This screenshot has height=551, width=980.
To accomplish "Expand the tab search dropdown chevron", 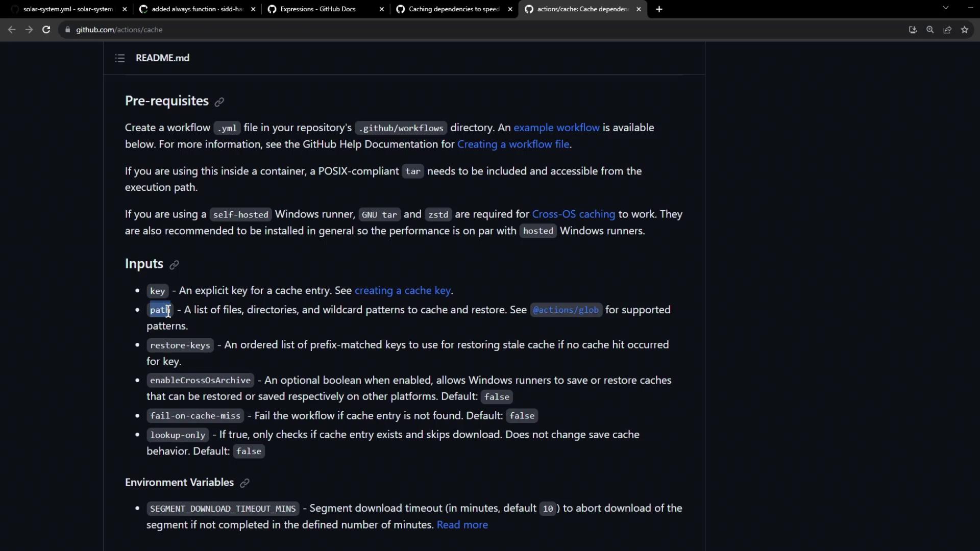I will coord(945,8).
